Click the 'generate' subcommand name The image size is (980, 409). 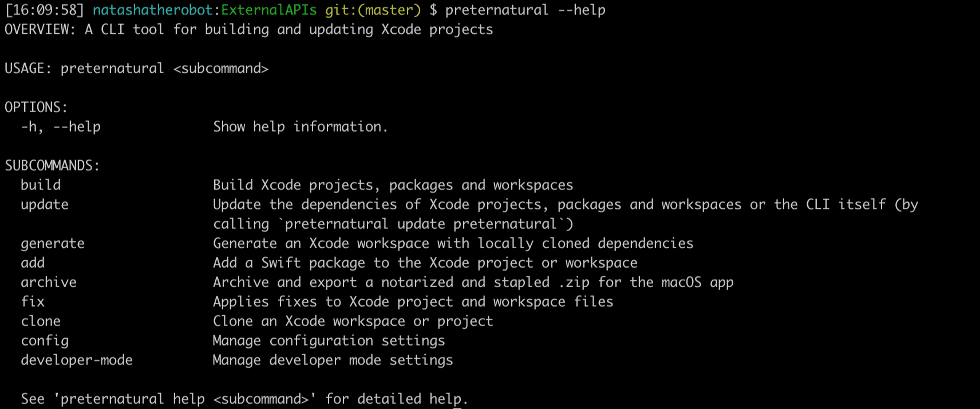[x=53, y=244]
